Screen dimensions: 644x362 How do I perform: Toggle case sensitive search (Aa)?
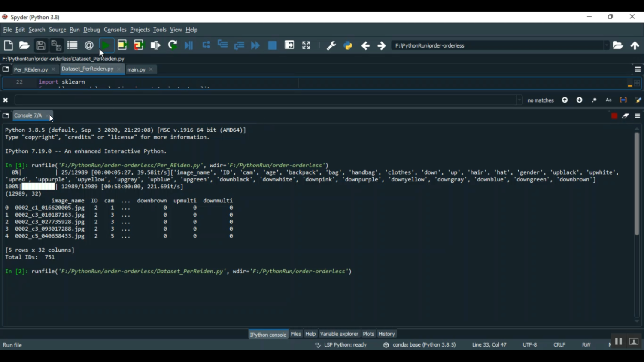point(608,100)
